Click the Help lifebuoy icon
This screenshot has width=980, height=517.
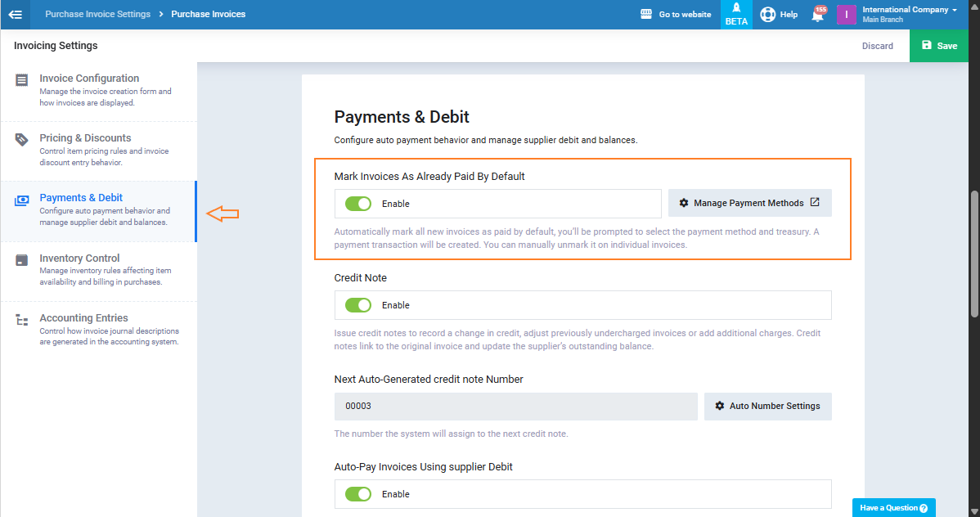[767, 14]
